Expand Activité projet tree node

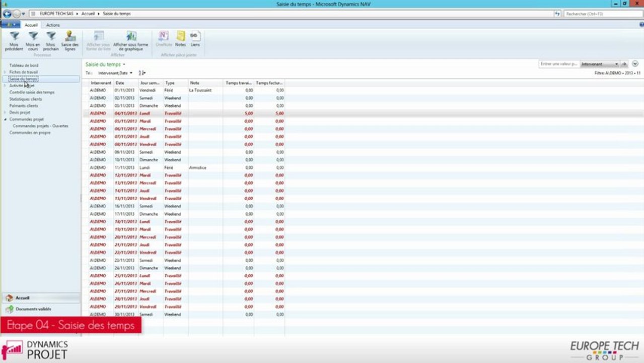point(5,86)
